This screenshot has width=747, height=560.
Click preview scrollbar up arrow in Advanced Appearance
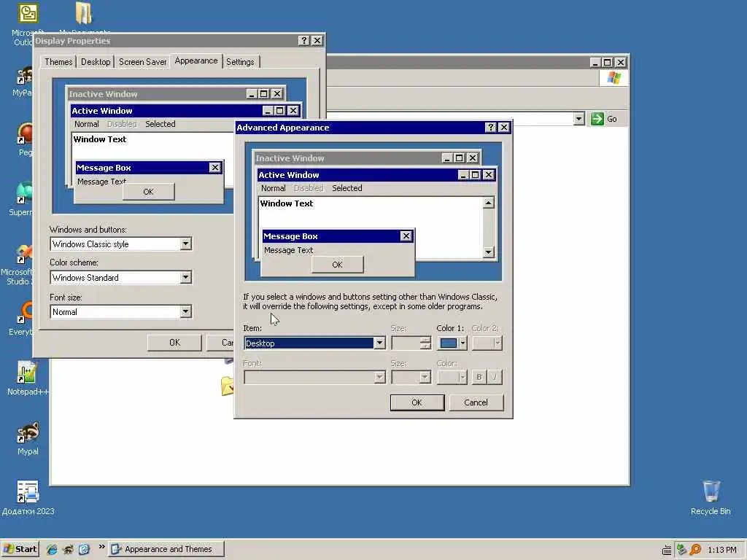pos(488,203)
